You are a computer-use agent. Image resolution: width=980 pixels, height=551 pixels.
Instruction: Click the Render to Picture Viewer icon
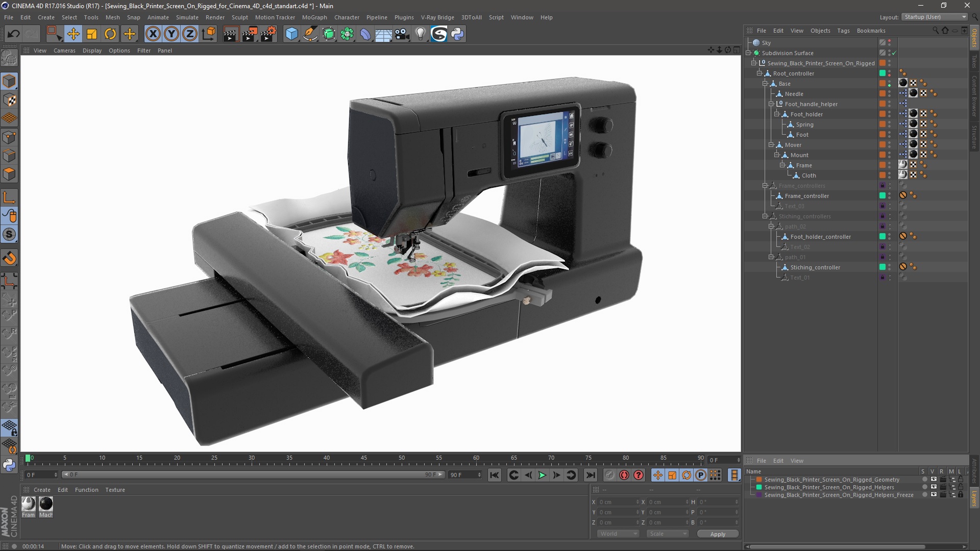250,33
